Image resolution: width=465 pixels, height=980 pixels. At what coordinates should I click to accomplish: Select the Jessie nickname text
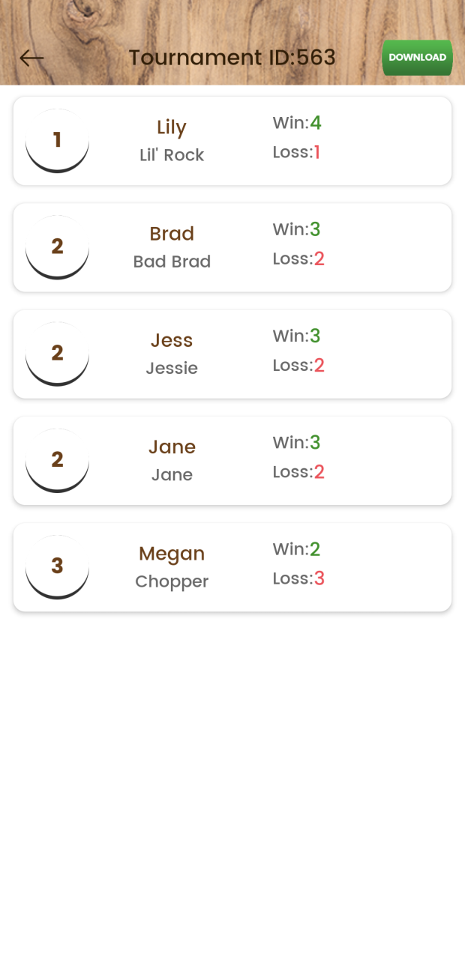tap(172, 368)
